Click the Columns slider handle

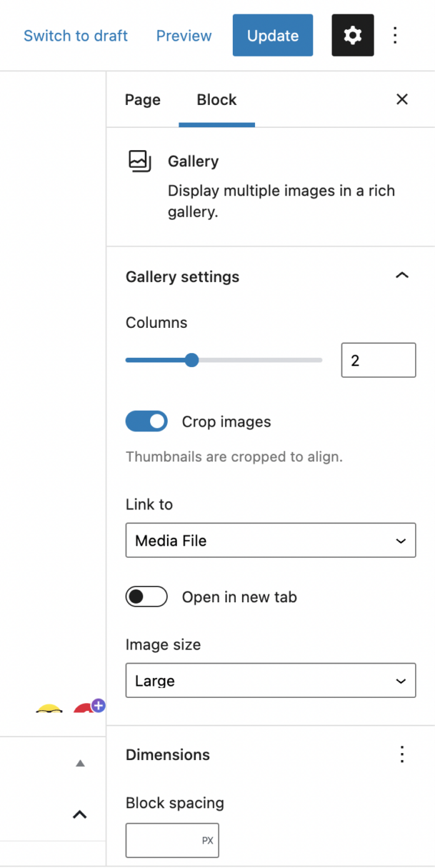pos(191,360)
